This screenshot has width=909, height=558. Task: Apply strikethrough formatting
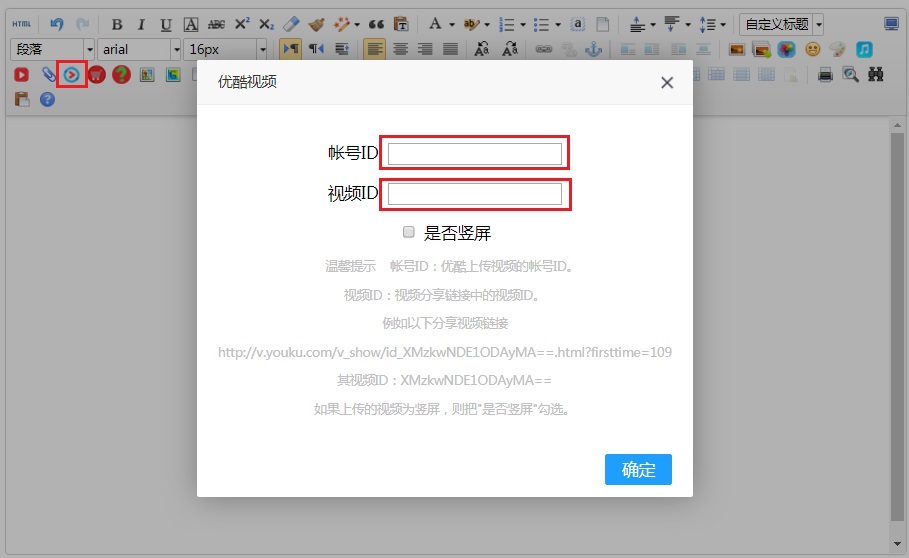point(216,24)
